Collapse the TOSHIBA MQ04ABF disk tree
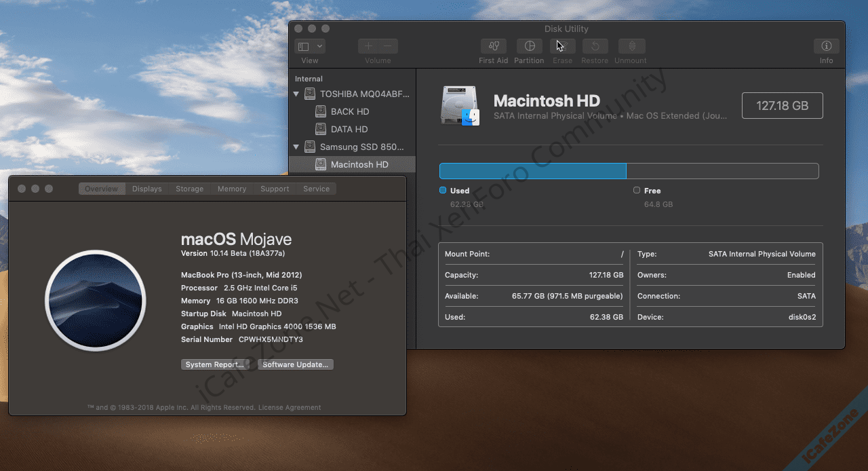The image size is (868, 471). tap(296, 94)
